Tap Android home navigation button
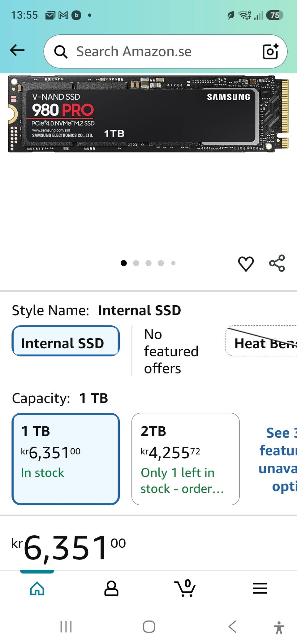The width and height of the screenshot is (297, 644). pos(149,627)
